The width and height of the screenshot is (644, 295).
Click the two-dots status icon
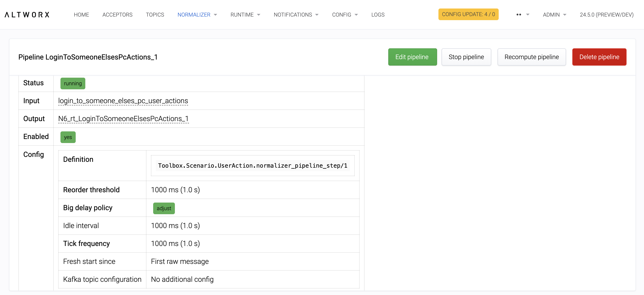(x=519, y=15)
